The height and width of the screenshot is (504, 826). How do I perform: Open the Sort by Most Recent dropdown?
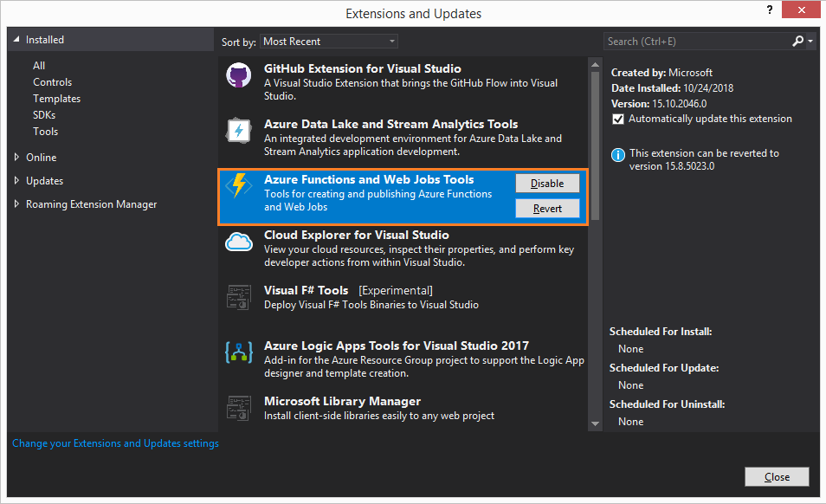coord(329,41)
